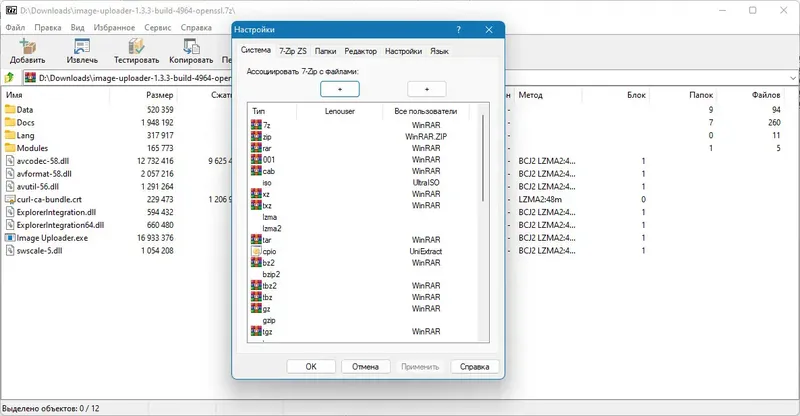Viewport: 800px width, 416px height.
Task: Click the icon beside xz type
Action: (256, 193)
